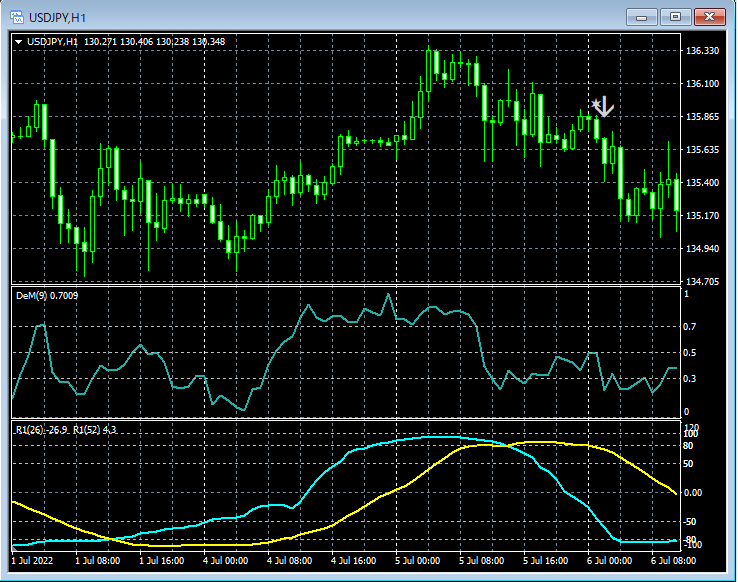Close the USDJPY,H1 chart window
The height and width of the screenshot is (582, 738).
tap(711, 16)
